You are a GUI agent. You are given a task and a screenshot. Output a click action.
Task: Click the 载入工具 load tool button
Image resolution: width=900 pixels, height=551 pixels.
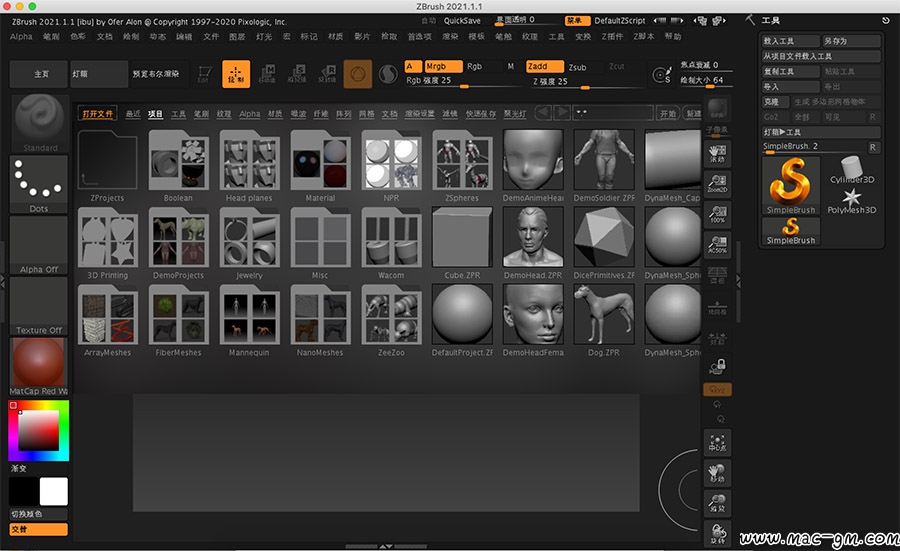pyautogui.click(x=790, y=41)
